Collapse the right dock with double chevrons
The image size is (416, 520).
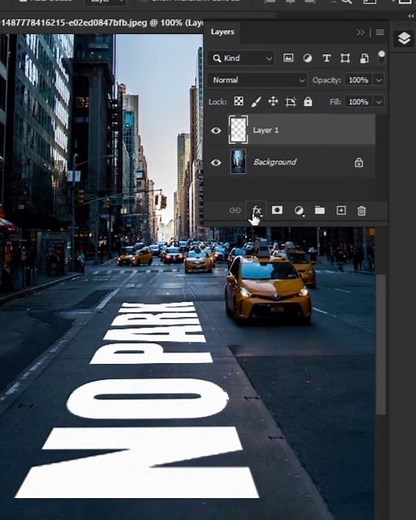pos(411,16)
